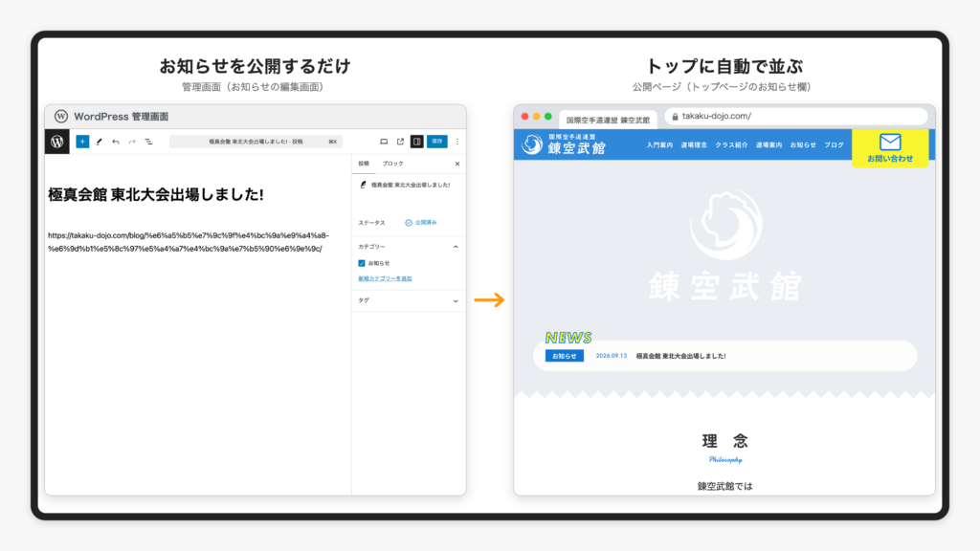Open the 入門案内 nav menu item
Image resolution: width=980 pixels, height=551 pixels.
659,145
